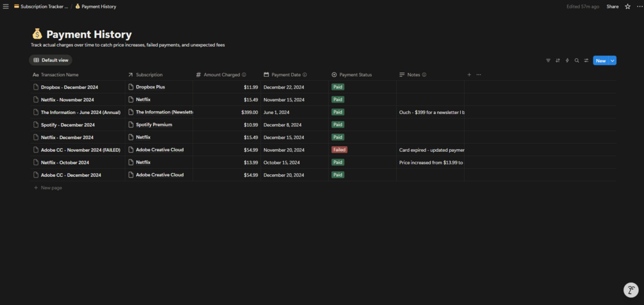644x305 pixels.
Task: Open the sidebar hamburger menu
Action: [x=5, y=6]
